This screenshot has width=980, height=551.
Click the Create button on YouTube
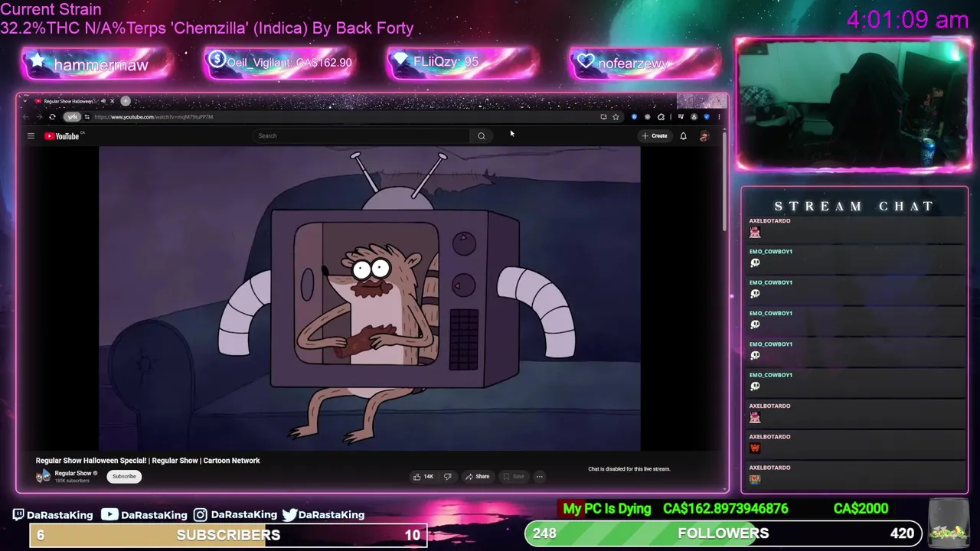(655, 136)
